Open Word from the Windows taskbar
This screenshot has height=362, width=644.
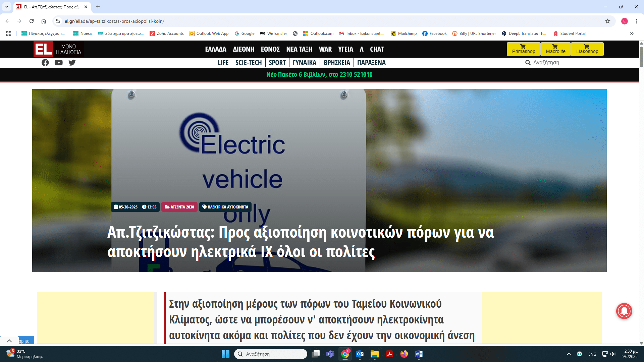(419, 354)
